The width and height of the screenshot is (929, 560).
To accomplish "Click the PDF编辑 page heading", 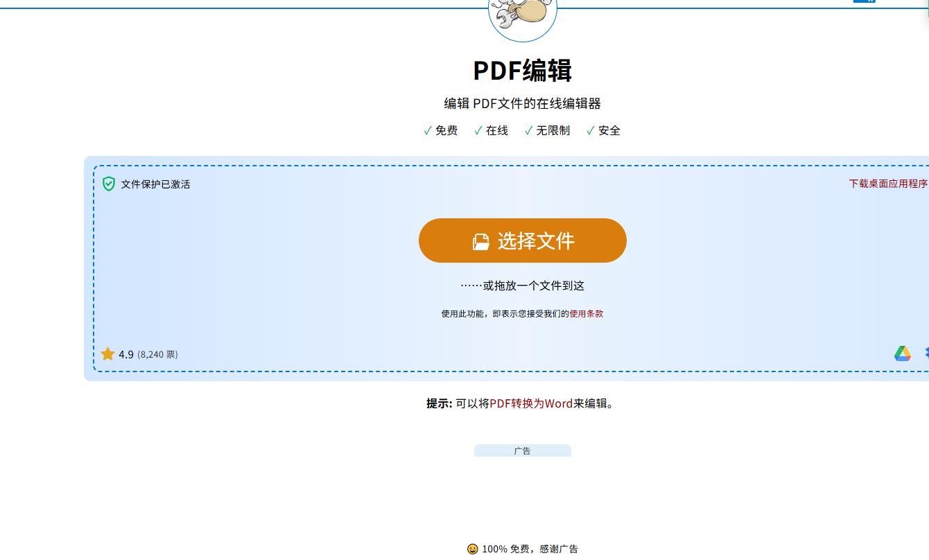I will tap(523, 70).
